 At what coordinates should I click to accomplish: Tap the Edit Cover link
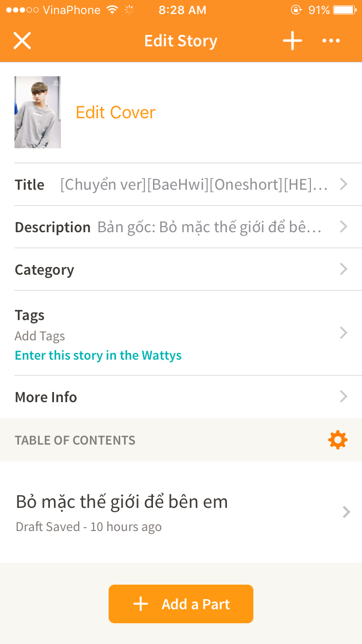click(x=115, y=112)
